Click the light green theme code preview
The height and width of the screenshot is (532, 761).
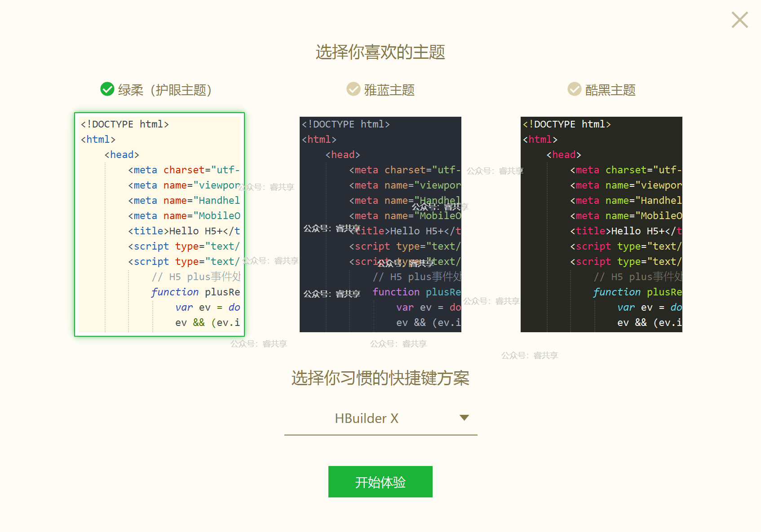pyautogui.click(x=159, y=224)
